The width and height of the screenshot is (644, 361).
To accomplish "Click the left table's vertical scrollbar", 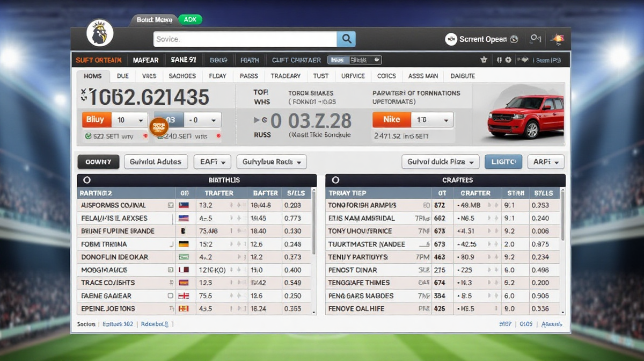I will click(x=313, y=226).
